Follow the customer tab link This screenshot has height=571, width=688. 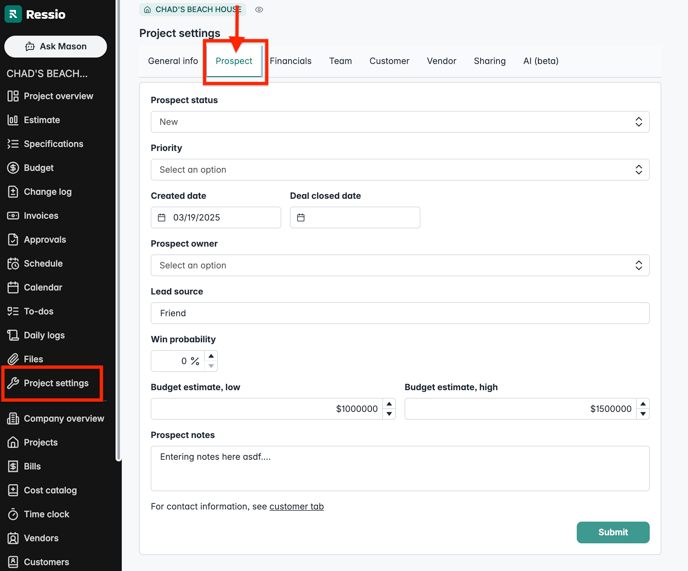(296, 507)
